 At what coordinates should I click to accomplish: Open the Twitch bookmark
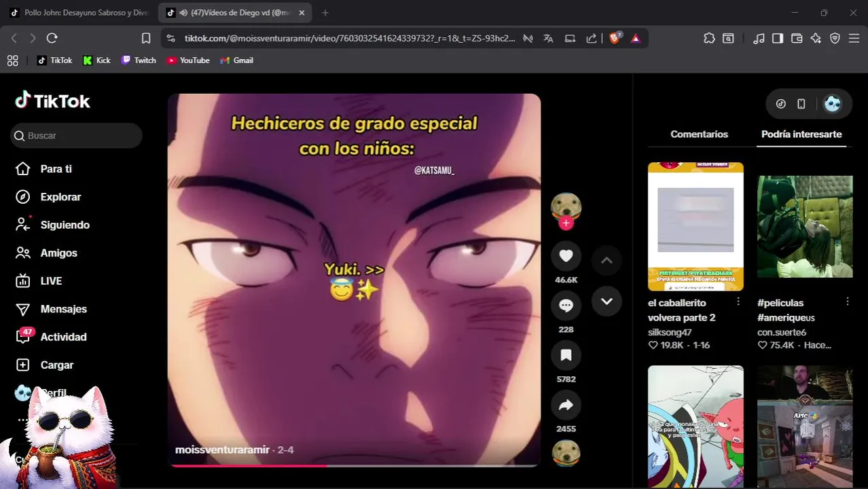[139, 60]
